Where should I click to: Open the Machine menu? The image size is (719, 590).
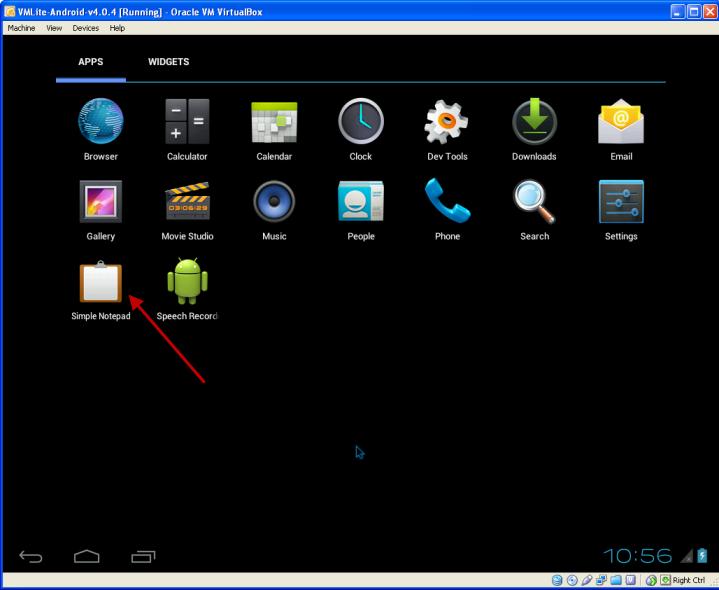pos(22,28)
